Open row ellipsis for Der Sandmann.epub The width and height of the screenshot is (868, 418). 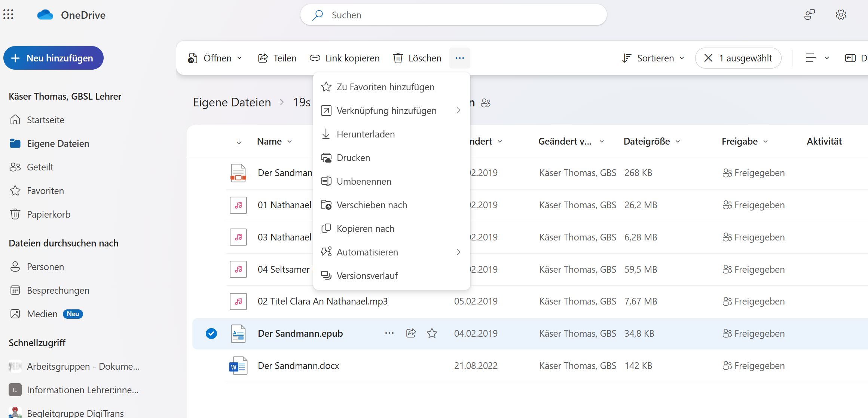(x=389, y=333)
